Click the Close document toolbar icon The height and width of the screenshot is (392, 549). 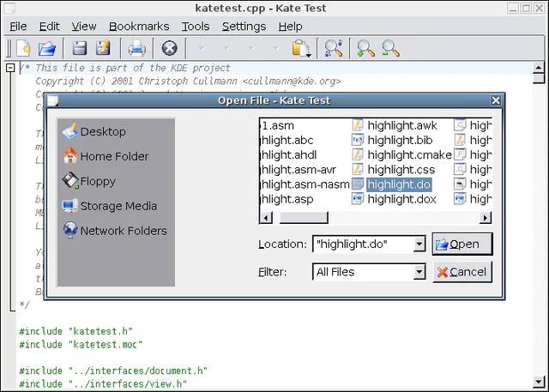pyautogui.click(x=170, y=48)
